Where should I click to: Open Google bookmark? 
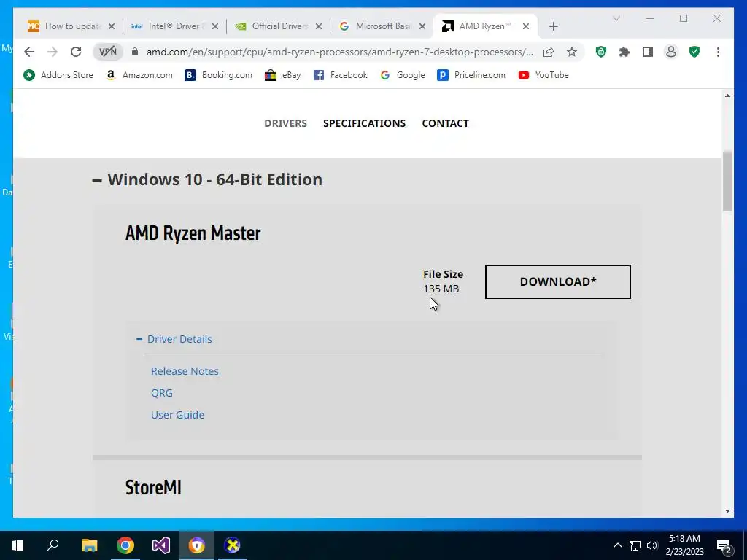coord(403,75)
